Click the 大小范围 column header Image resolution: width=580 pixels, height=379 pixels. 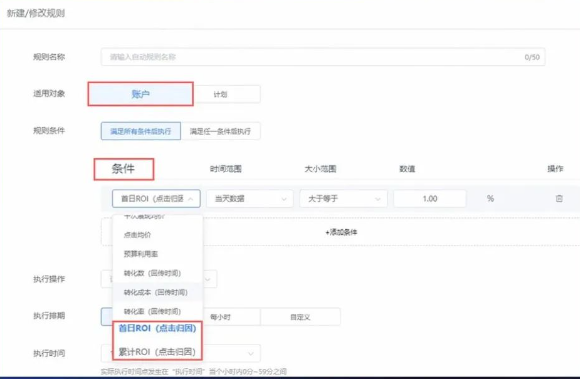click(x=320, y=169)
